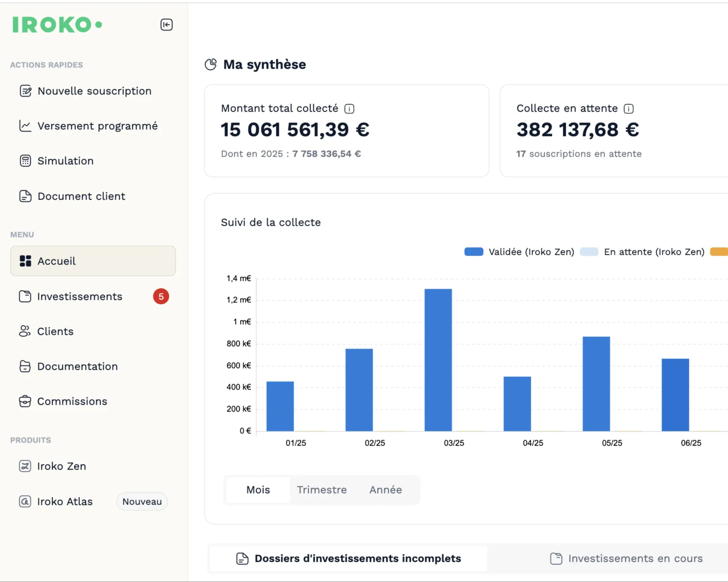Show info for Montant total collecté
The image size is (728, 582).
coord(349,109)
